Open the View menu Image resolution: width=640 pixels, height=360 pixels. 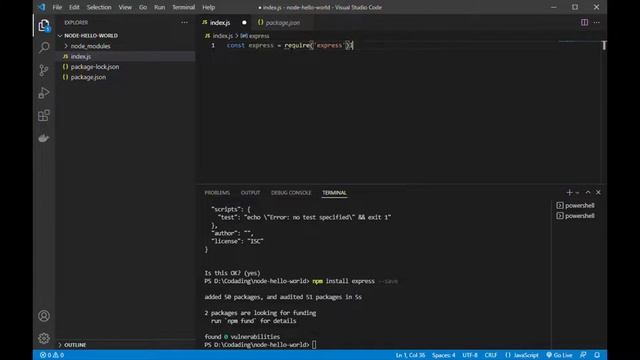125,7
